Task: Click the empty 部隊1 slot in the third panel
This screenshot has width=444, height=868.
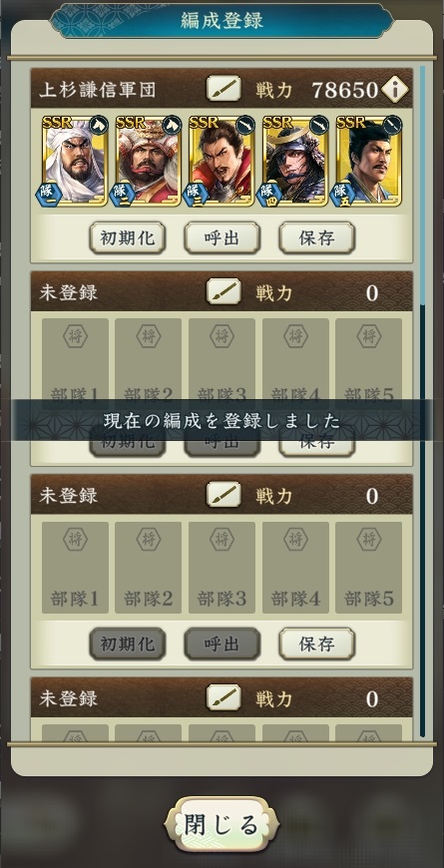Action: pos(75,568)
